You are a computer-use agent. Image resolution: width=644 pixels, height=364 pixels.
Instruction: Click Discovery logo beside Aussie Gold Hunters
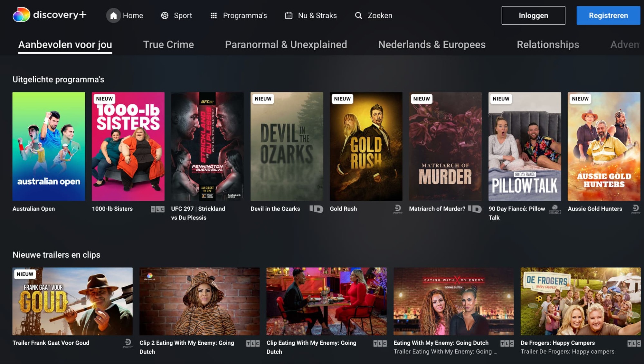(636, 209)
